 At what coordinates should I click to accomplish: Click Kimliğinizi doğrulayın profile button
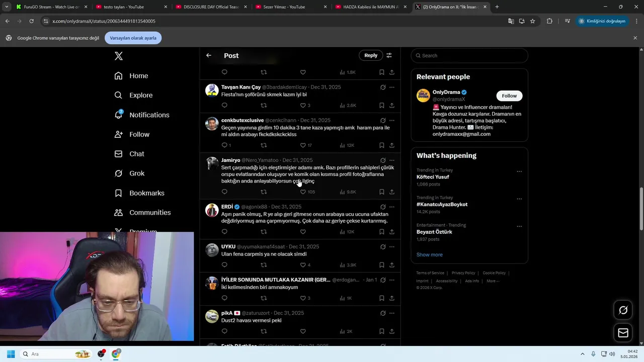pos(602,21)
